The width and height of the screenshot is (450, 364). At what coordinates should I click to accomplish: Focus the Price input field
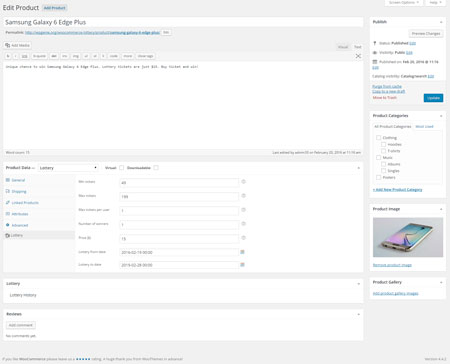(179, 239)
